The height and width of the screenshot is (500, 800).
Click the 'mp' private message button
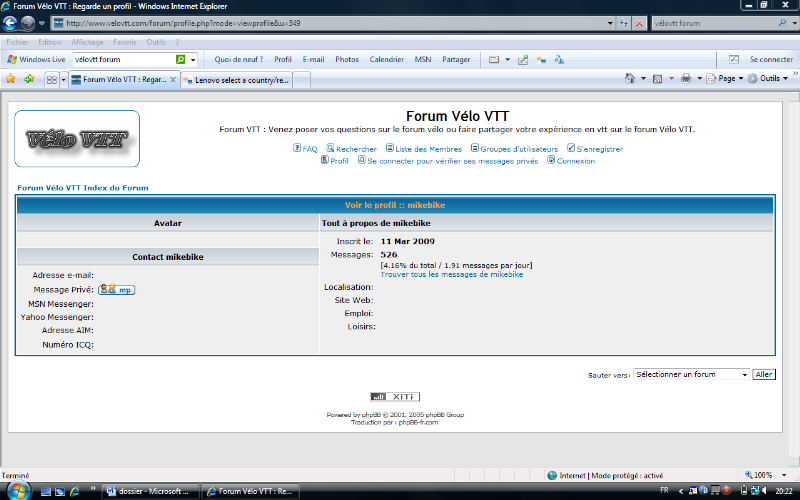116,289
